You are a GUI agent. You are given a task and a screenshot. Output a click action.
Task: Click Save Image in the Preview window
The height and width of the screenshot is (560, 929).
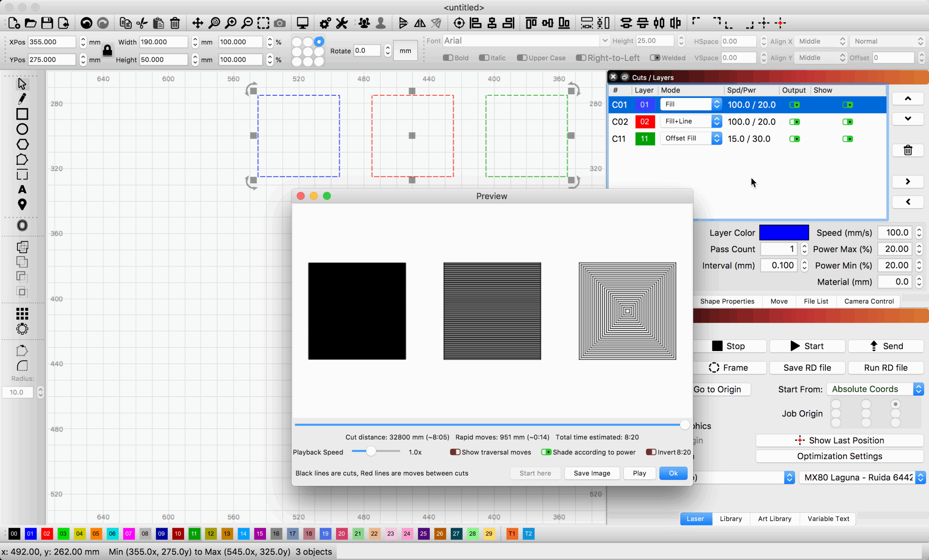tap(592, 473)
